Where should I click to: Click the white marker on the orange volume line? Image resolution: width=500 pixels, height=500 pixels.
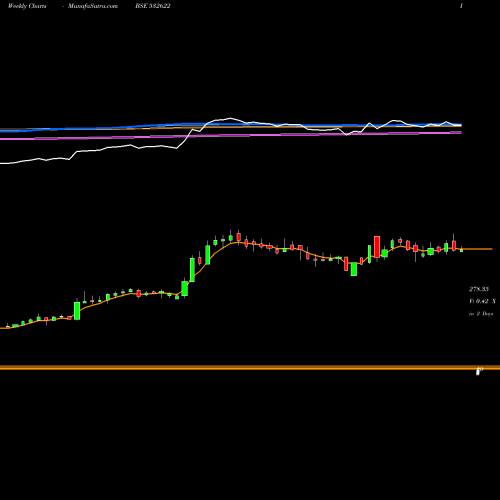coord(479,371)
